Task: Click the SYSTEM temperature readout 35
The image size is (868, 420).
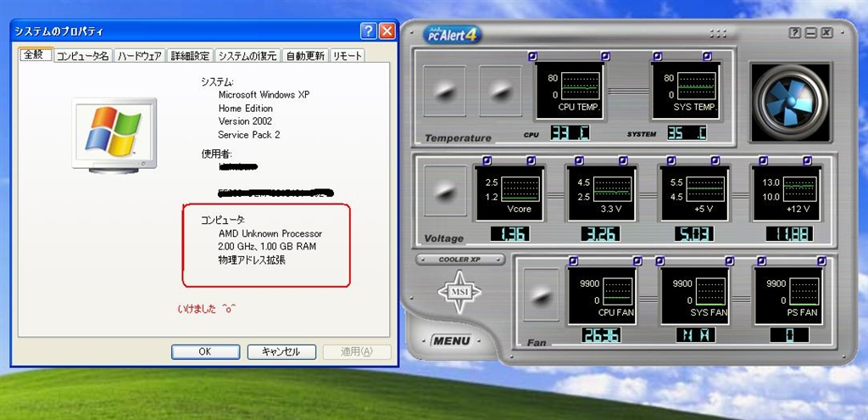Action: click(687, 133)
